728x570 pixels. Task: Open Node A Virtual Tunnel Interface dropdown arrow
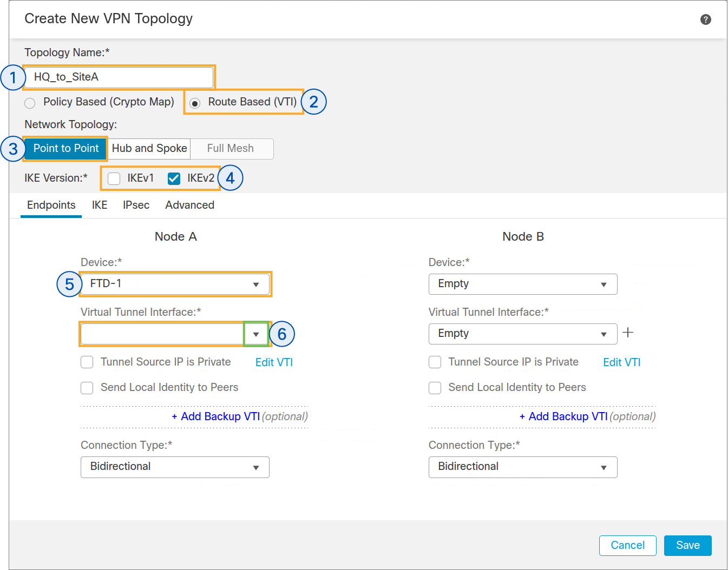(x=256, y=334)
